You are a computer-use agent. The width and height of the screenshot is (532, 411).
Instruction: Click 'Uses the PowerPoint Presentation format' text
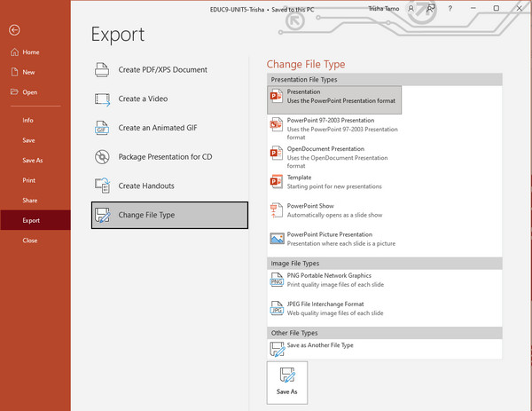point(341,101)
